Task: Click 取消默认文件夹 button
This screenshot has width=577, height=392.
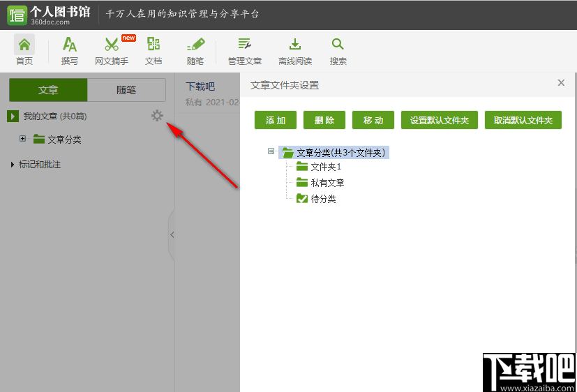Action: (523, 120)
